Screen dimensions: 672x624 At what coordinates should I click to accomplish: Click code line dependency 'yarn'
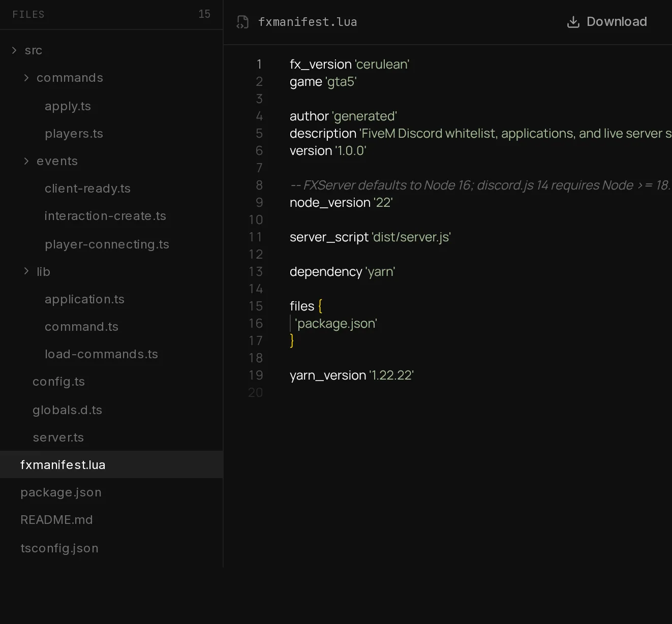point(342,272)
